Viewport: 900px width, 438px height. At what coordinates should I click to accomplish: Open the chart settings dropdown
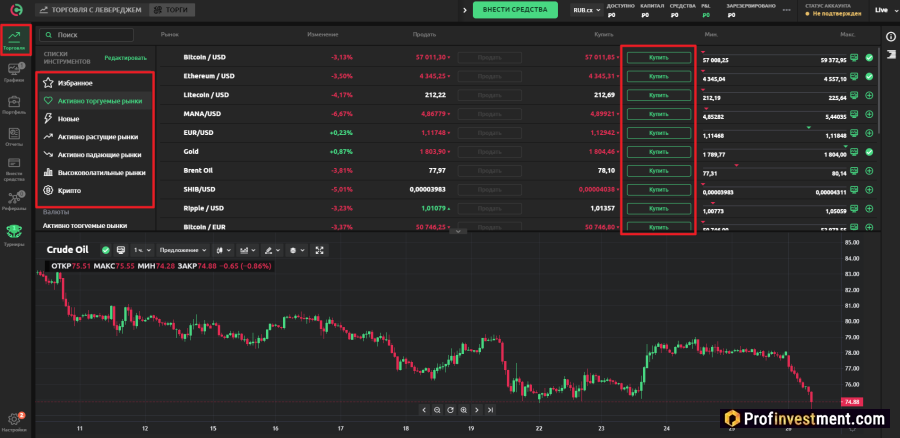297,250
